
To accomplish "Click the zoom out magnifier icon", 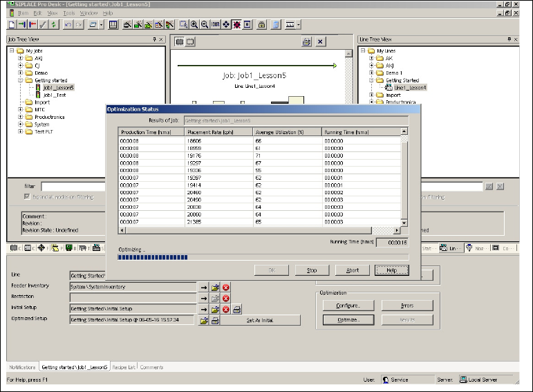I will (205, 25).
